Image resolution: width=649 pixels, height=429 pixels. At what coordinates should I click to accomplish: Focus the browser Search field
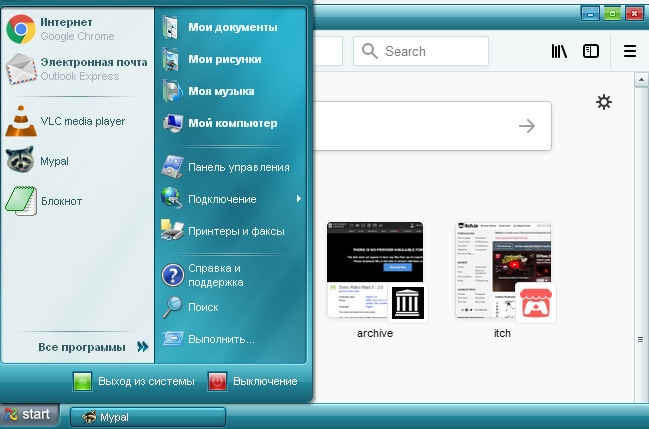pyautogui.click(x=421, y=51)
